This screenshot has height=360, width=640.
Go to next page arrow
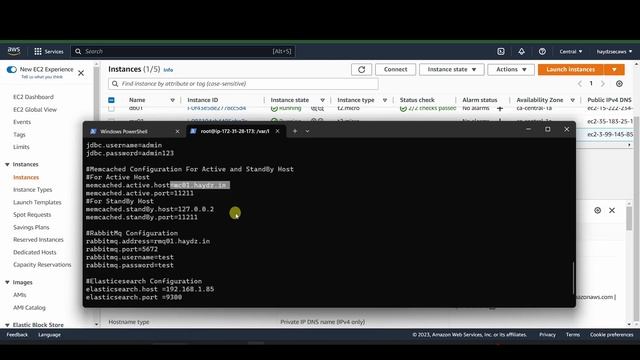click(x=603, y=84)
